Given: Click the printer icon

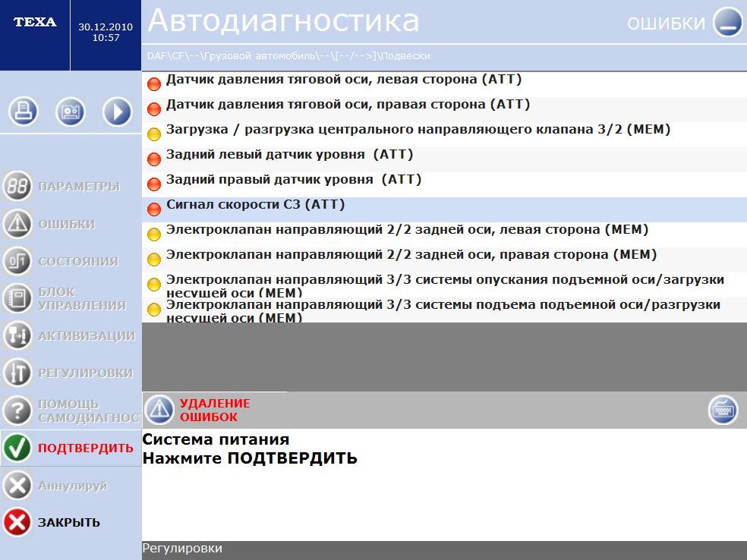Looking at the screenshot, I should [23, 112].
